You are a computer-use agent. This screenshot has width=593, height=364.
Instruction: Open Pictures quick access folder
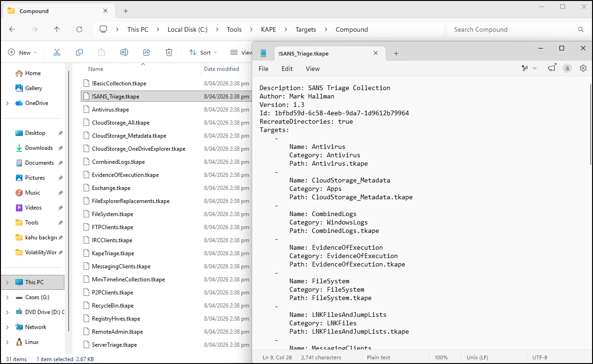point(35,178)
